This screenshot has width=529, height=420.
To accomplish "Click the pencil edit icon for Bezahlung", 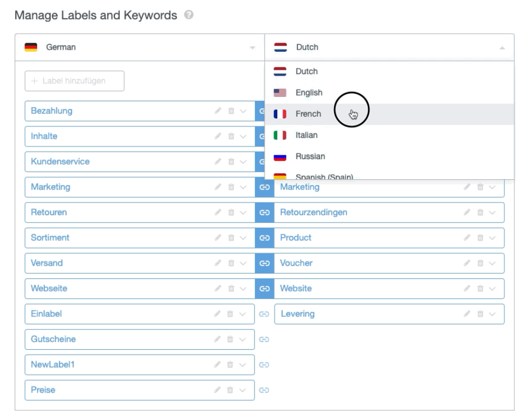I will [x=218, y=111].
